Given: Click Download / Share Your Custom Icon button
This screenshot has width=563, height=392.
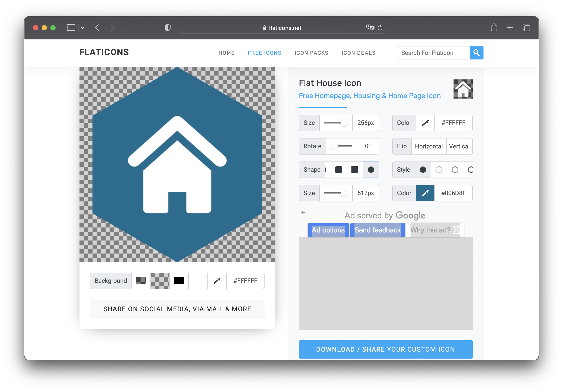Looking at the screenshot, I should click(386, 349).
